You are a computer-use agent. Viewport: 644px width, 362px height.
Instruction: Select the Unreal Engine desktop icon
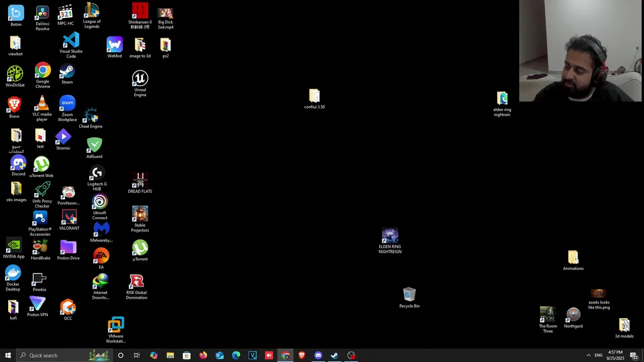point(140,83)
